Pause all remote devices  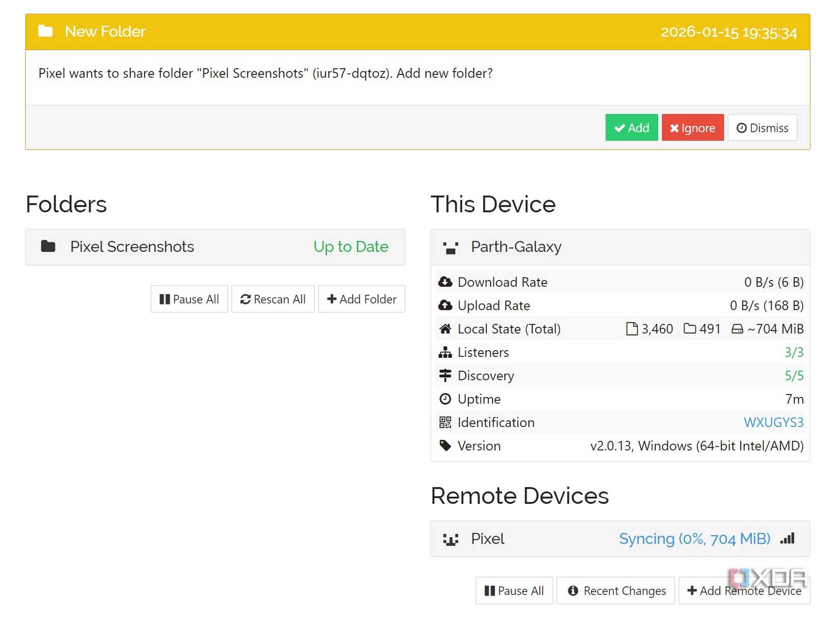pyautogui.click(x=514, y=590)
